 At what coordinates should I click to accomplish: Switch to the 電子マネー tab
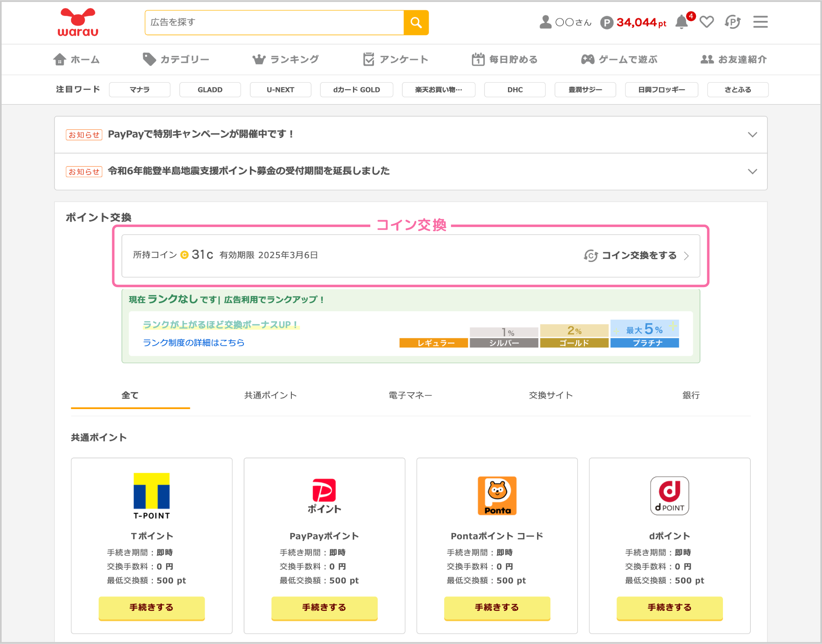point(410,395)
